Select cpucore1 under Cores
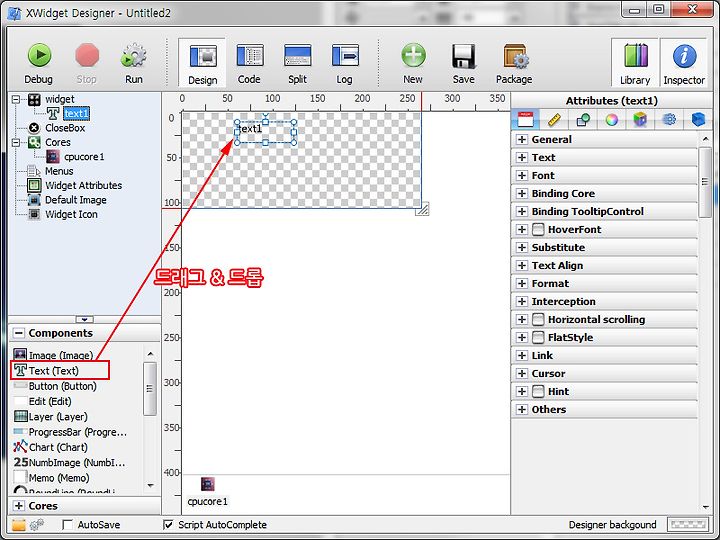 (x=84, y=157)
